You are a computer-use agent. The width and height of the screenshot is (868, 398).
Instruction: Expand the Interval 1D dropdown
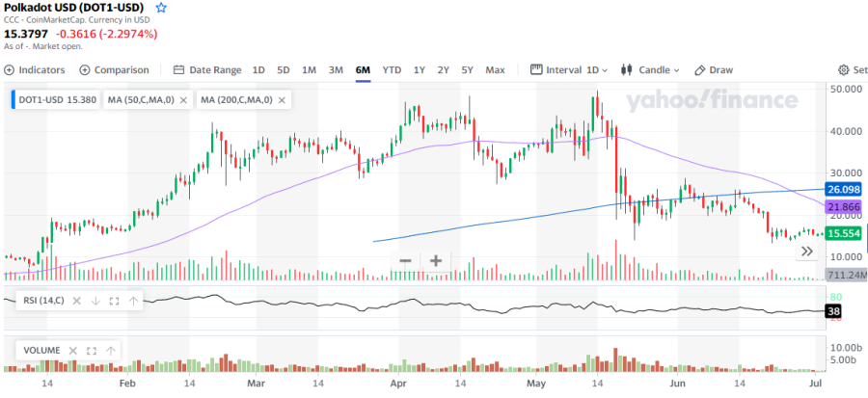pos(569,70)
